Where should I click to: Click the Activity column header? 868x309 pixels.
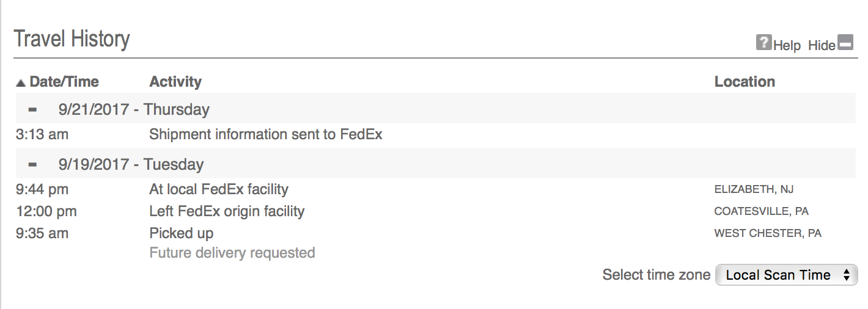(x=175, y=82)
